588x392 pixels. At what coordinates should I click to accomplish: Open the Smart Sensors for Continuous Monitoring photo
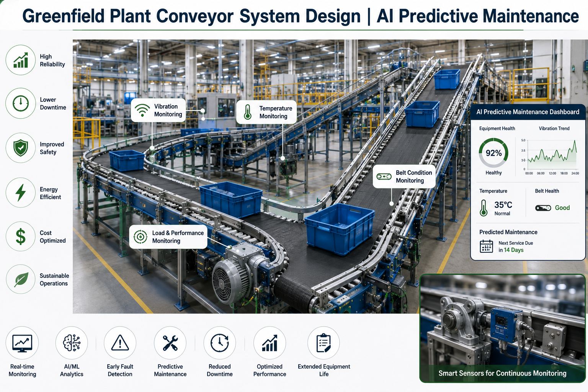tap(503, 328)
